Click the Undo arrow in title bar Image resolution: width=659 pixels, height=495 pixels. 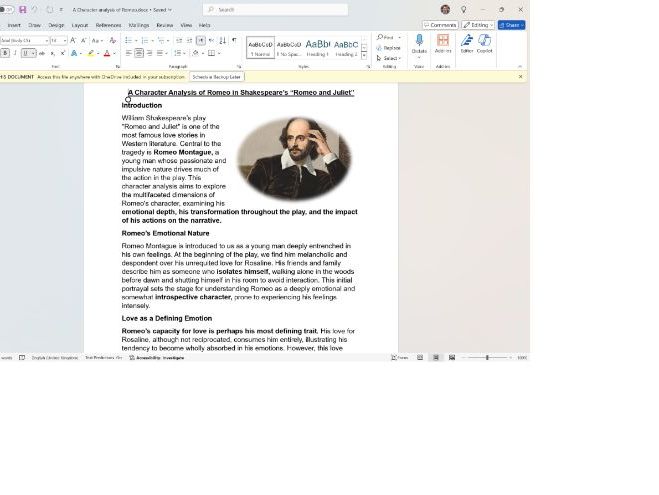[x=34, y=9]
